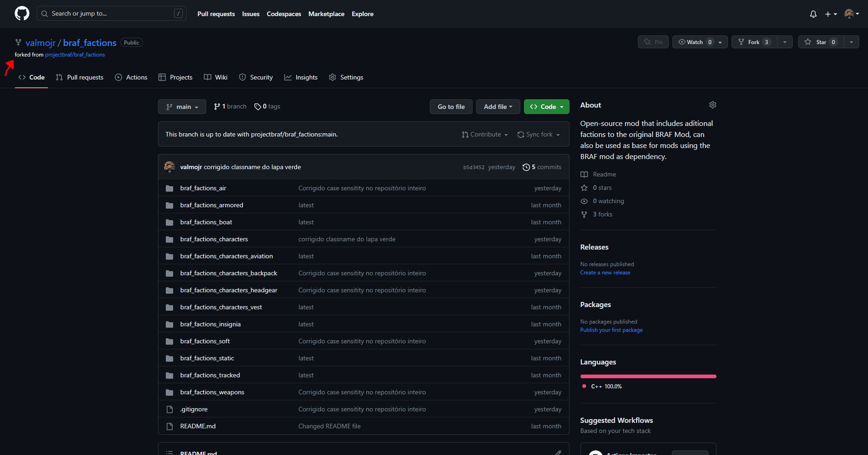Open the Wiki tab
Viewport: 868px width, 455px height.
pyautogui.click(x=215, y=77)
